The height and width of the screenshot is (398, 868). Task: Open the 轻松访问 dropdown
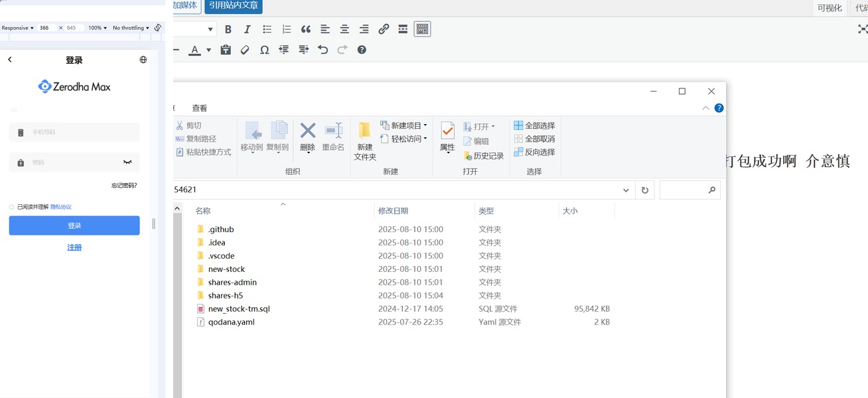404,139
